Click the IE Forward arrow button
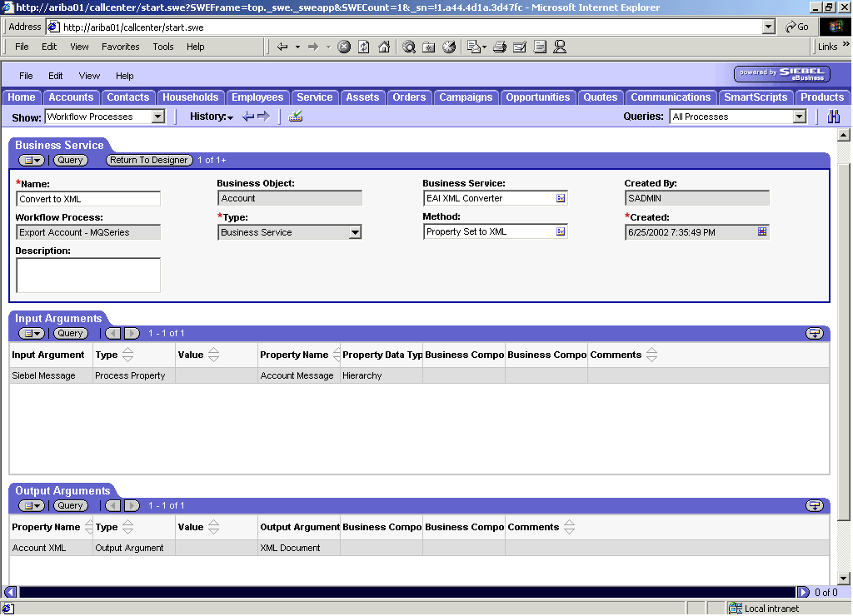 point(313,47)
